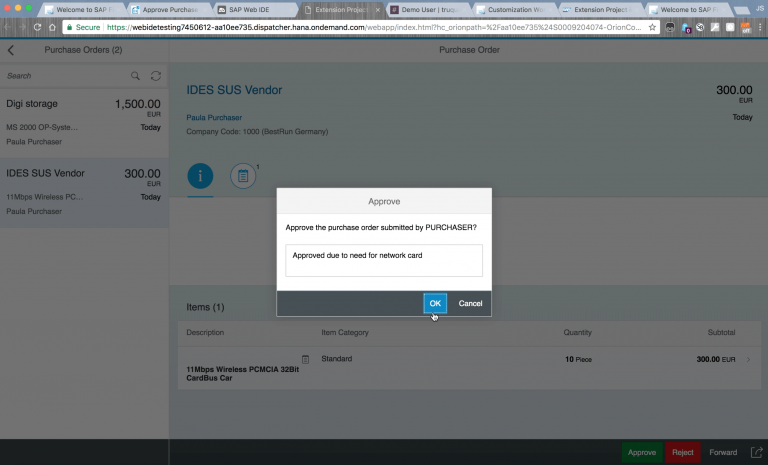This screenshot has width=768, height=465.
Task: Click the Secure padlock site info
Action: pos(84,27)
